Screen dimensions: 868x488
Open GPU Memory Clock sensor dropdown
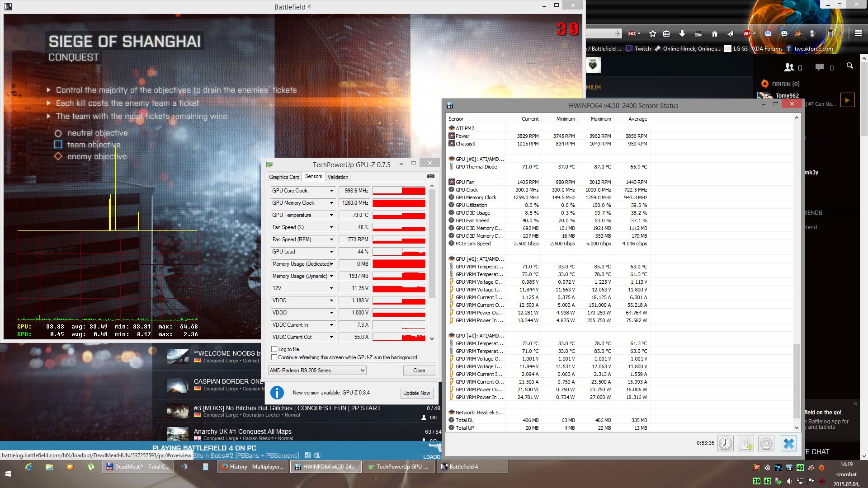coord(331,203)
